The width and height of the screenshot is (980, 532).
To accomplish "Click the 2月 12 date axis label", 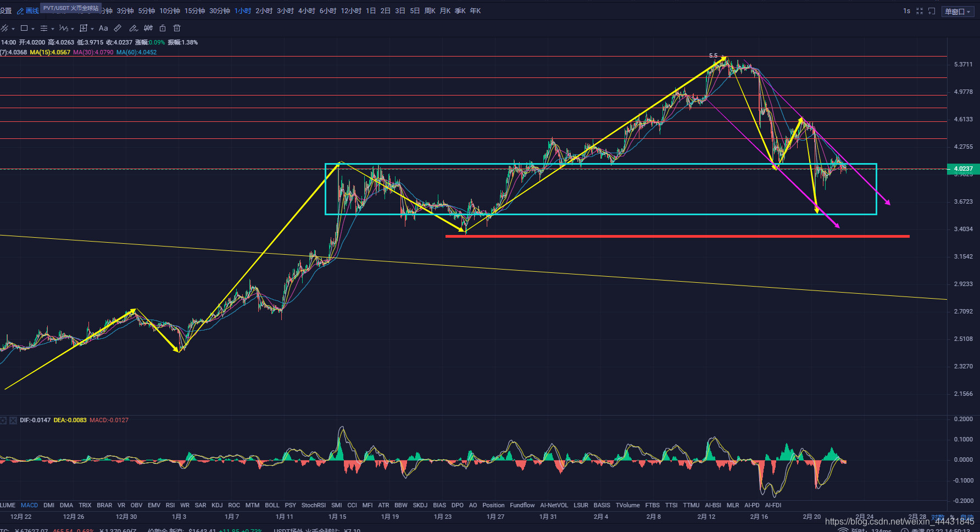I will pos(706,517).
